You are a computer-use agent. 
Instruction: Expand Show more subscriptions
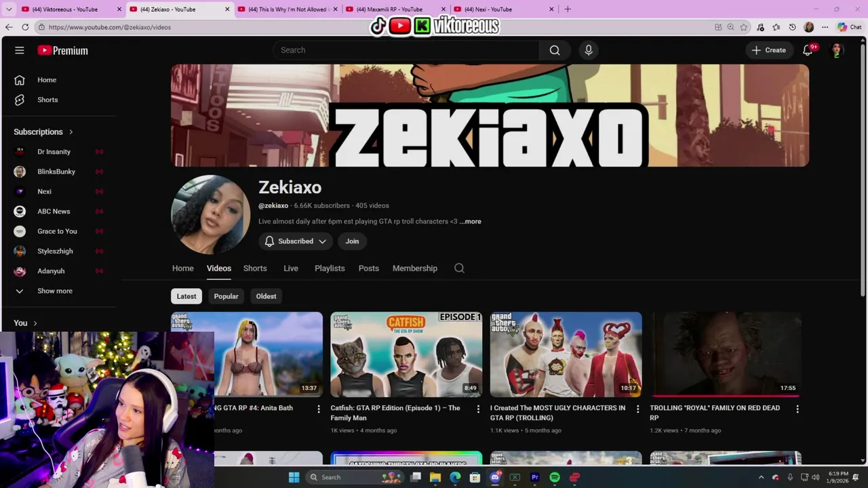point(55,291)
